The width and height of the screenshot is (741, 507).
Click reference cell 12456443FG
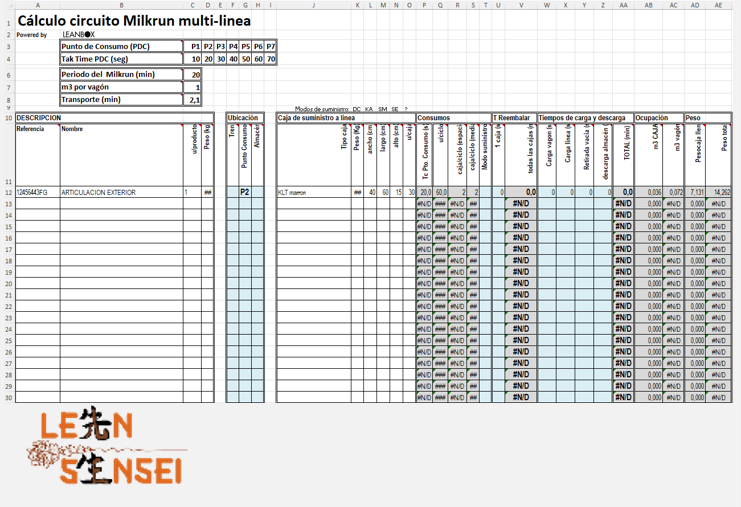(37, 192)
